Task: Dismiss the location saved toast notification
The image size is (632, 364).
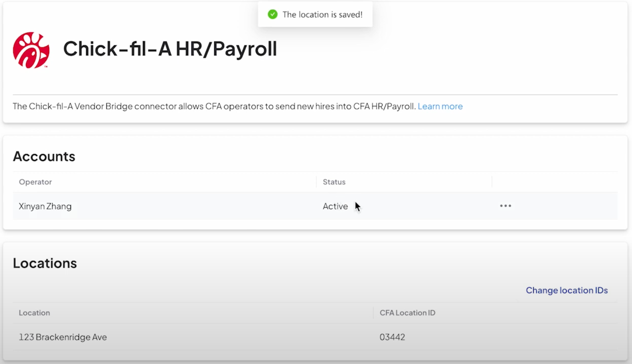Action: pyautogui.click(x=315, y=14)
